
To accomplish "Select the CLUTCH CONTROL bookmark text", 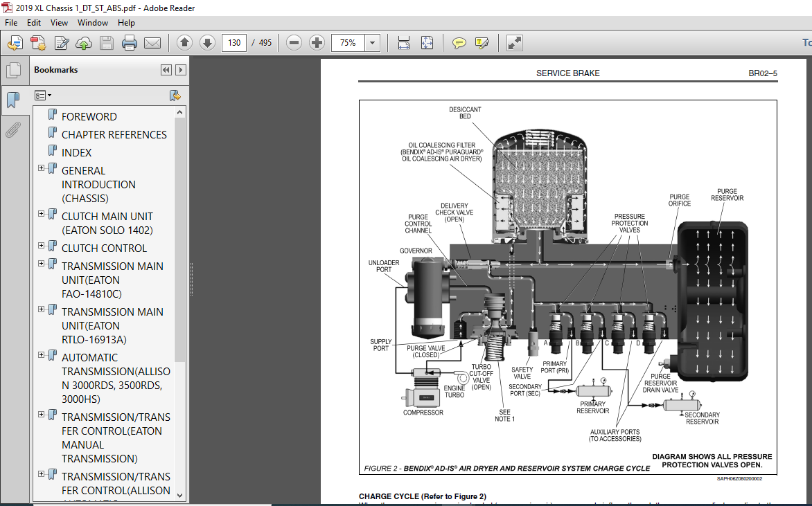I will click(x=104, y=249).
